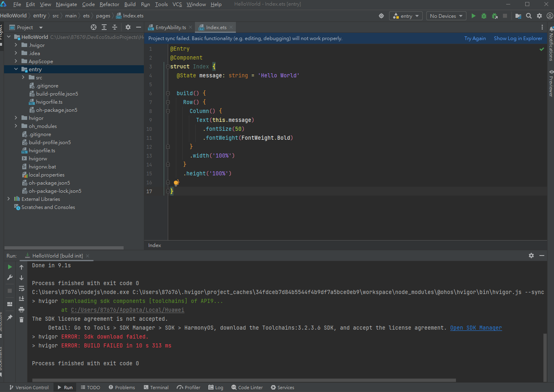Run the entry configuration
Viewport: 554px width, 392px height.
[x=473, y=16]
